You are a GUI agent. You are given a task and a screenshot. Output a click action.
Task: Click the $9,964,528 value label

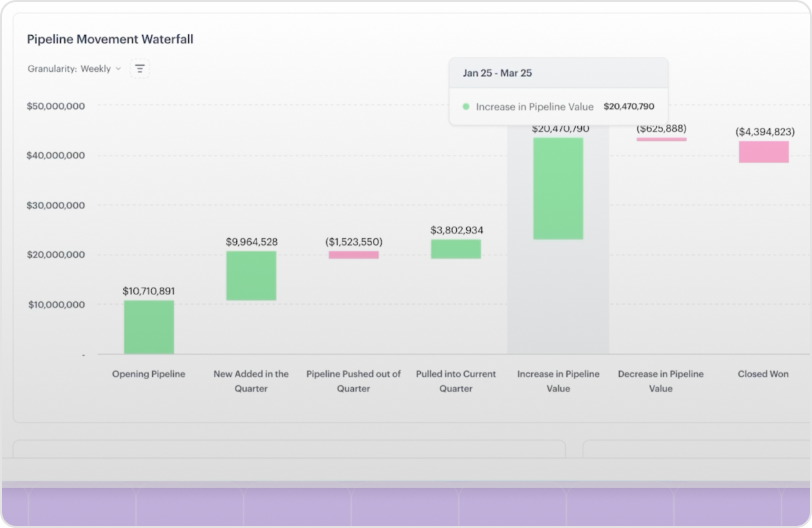tap(252, 242)
